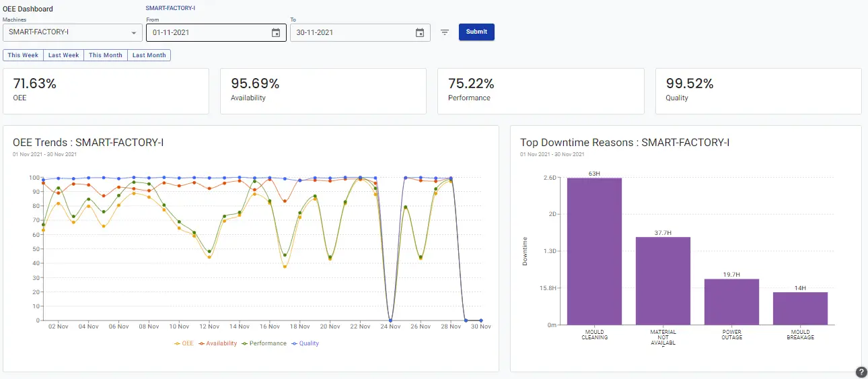Click the Submit button
Screen dimensions: 868x379
[476, 32]
